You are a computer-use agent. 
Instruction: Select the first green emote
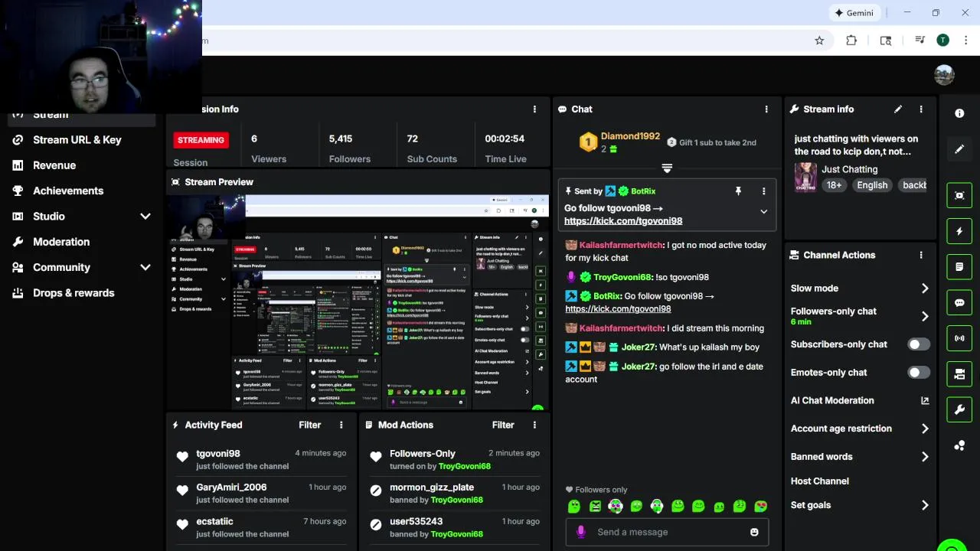574,507
